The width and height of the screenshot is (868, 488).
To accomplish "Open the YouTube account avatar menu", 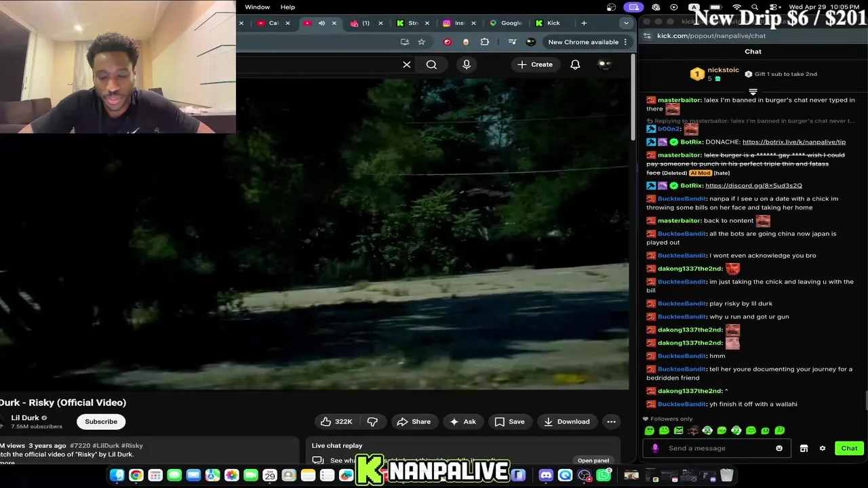I will [604, 64].
